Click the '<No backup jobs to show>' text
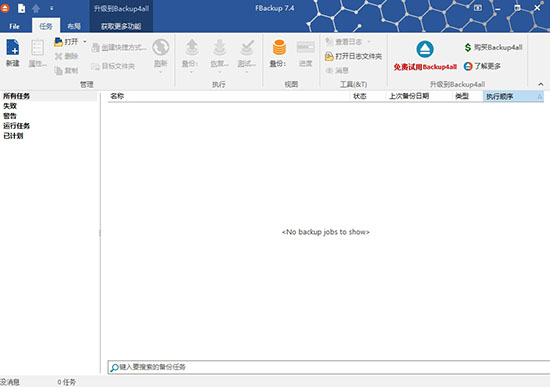 (326, 232)
